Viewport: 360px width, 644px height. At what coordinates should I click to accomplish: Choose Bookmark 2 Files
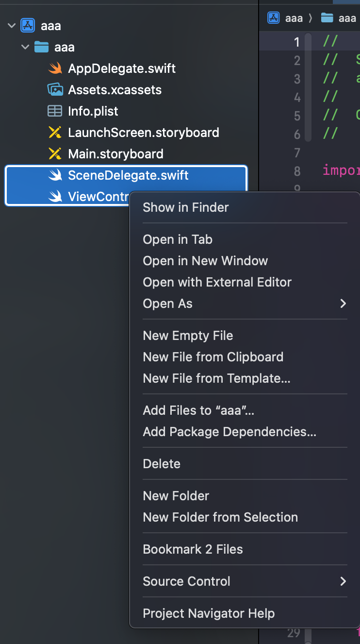193,549
